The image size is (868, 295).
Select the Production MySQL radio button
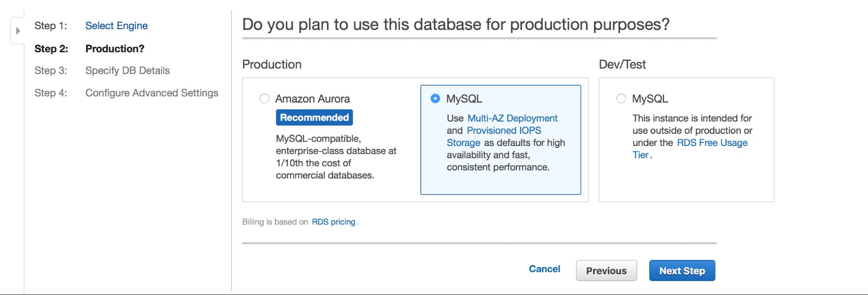tap(435, 99)
